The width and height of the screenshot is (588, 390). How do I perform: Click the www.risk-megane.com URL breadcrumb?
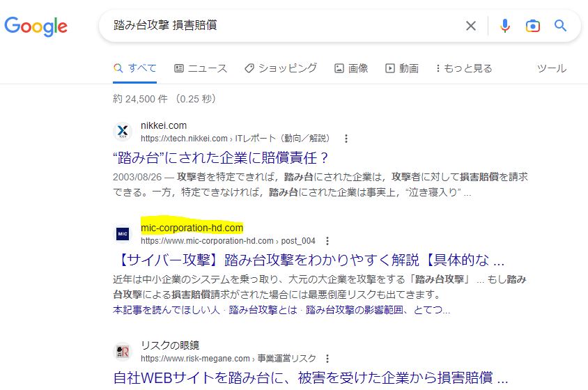click(x=229, y=359)
